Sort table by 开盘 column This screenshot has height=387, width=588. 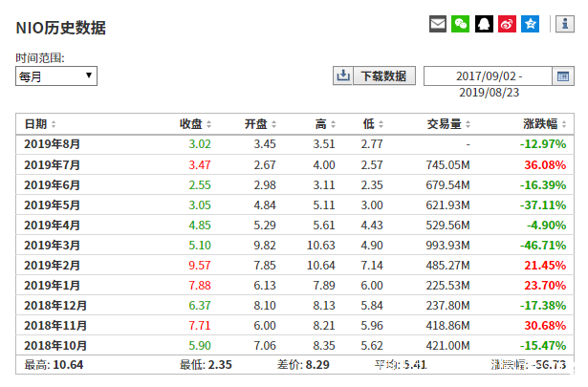[x=260, y=124]
